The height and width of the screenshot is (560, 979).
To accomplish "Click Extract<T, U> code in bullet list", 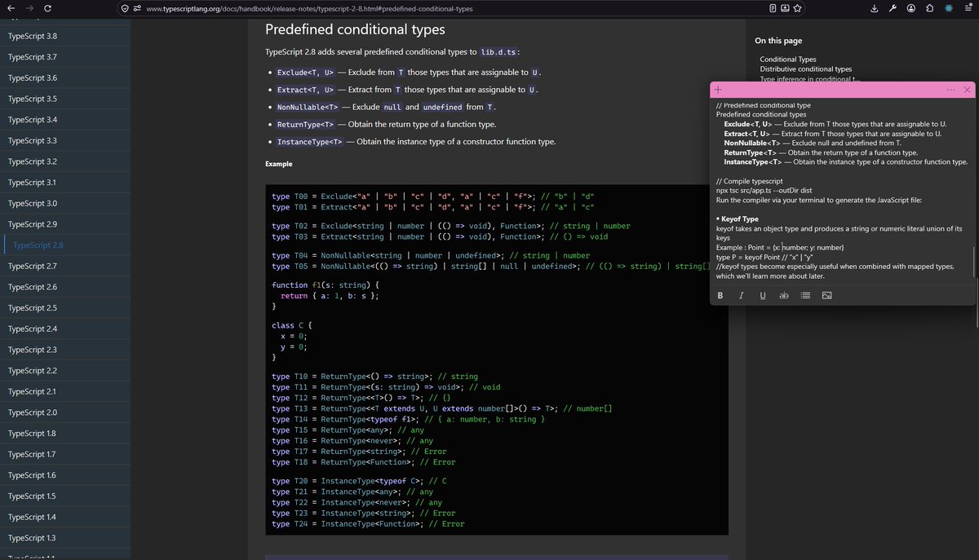I will pos(306,90).
